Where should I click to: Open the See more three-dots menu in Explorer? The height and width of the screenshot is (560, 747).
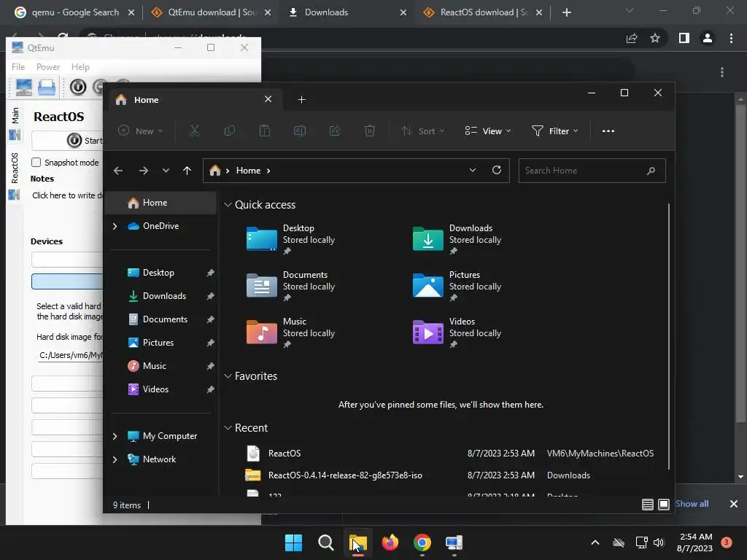pyautogui.click(x=608, y=131)
